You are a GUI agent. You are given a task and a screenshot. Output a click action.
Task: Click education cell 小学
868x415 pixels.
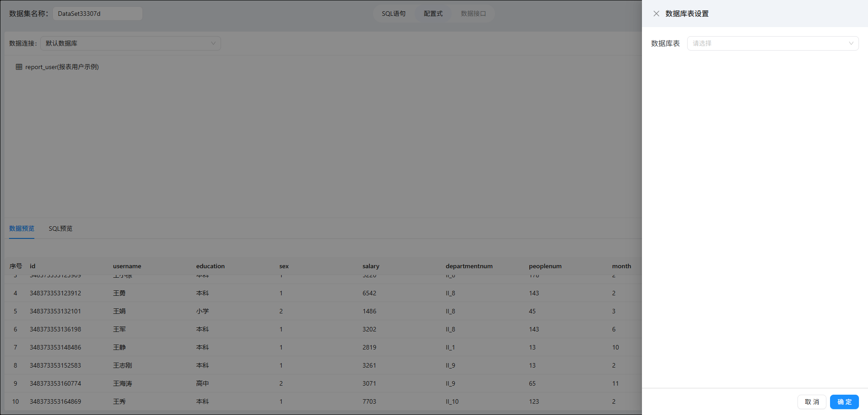point(203,311)
